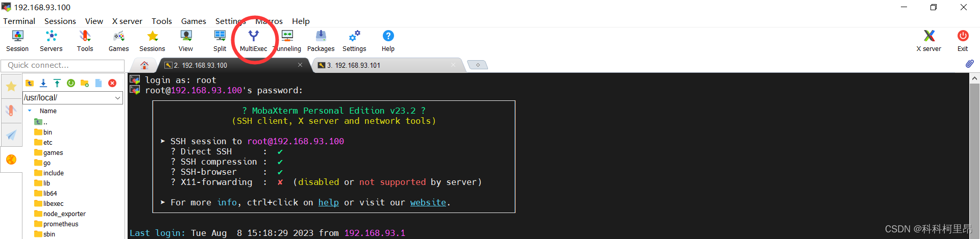Refresh the SFTP folder listing
Screen dimensions: 980x239
(x=71, y=83)
